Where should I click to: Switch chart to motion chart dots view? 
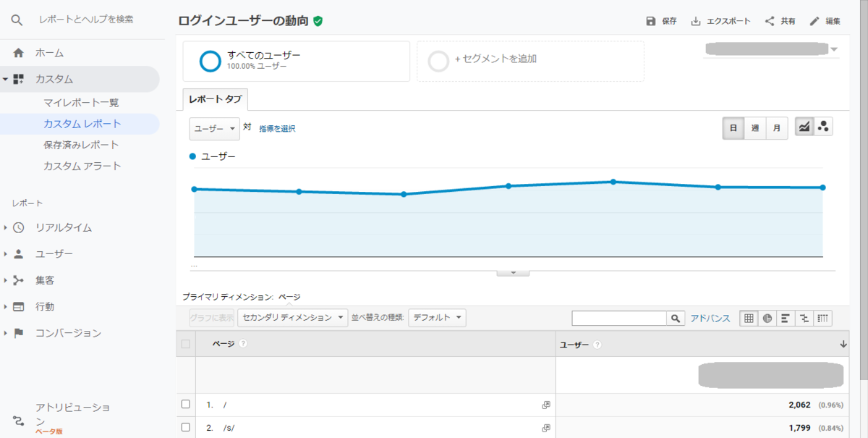822,127
